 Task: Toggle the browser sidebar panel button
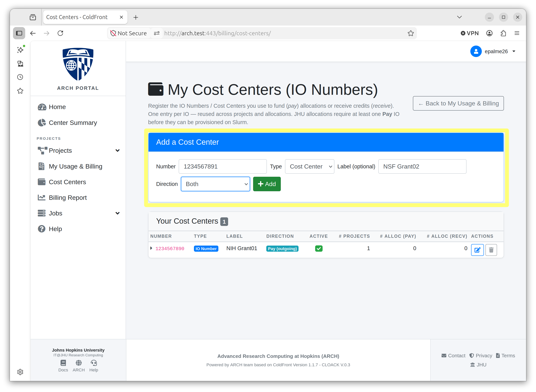(19, 33)
